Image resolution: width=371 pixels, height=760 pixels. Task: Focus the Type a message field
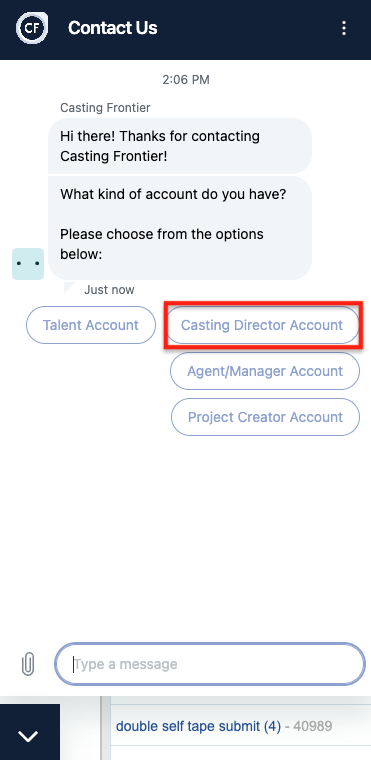coord(210,664)
